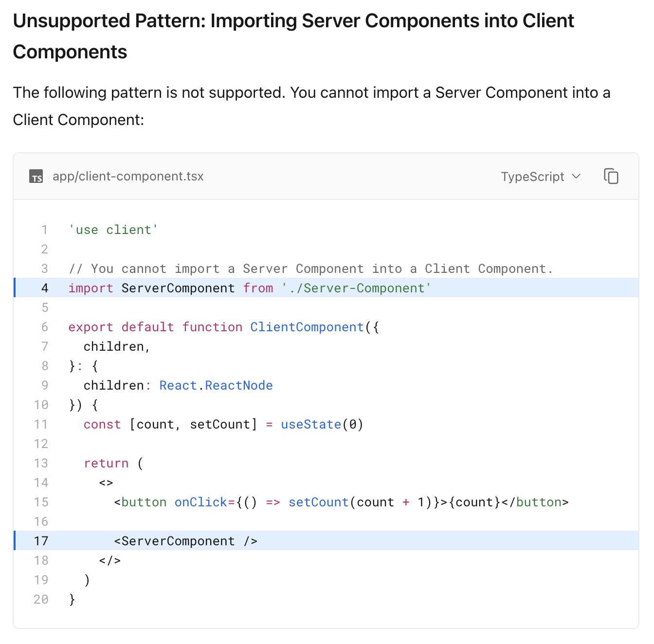
Task: Click line number 17 in gutter
Action: pos(41,541)
